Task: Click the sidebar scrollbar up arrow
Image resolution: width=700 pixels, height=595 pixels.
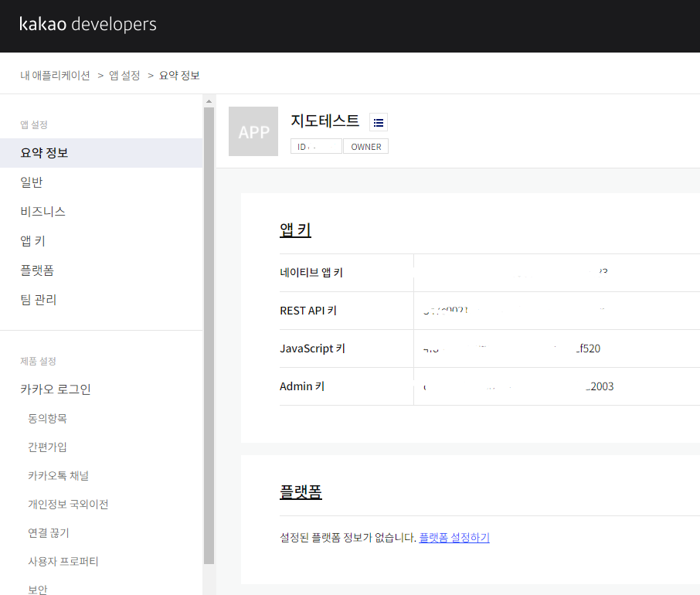Action: [x=209, y=101]
